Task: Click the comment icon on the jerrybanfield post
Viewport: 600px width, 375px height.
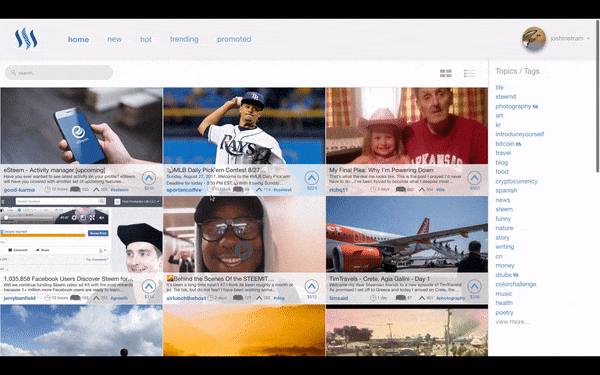Action: pos(75,298)
